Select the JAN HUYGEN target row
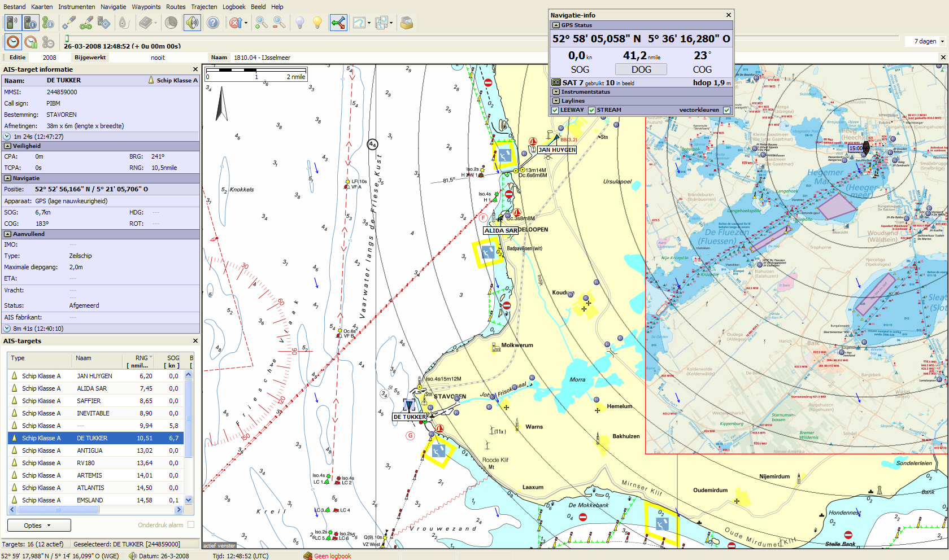The width and height of the screenshot is (949, 560). click(95, 376)
